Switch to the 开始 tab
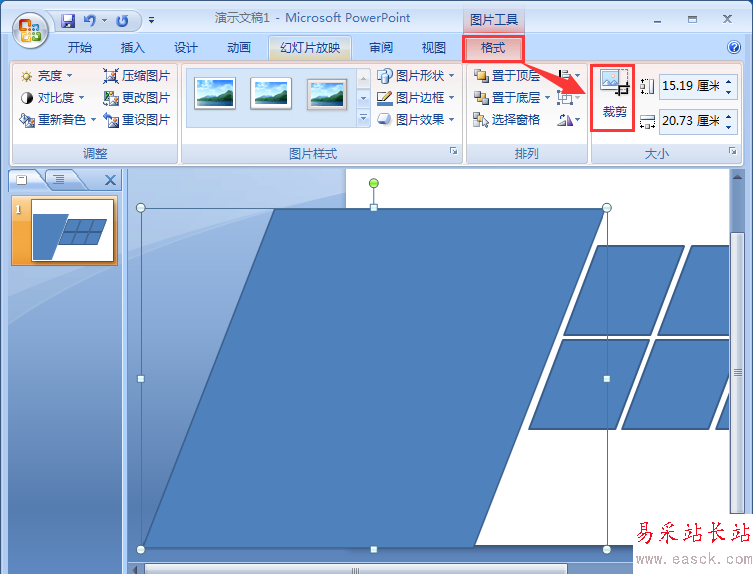 click(x=80, y=48)
